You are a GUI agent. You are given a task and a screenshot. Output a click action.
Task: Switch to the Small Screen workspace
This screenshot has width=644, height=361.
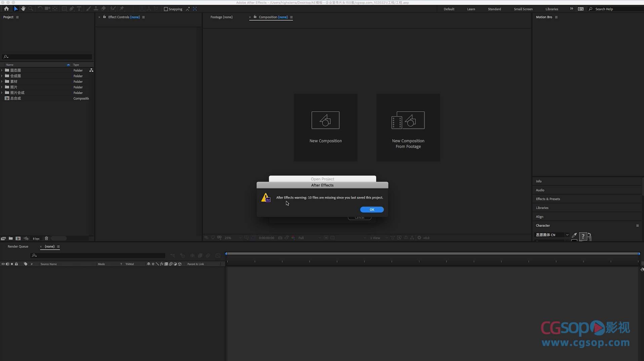point(523,9)
